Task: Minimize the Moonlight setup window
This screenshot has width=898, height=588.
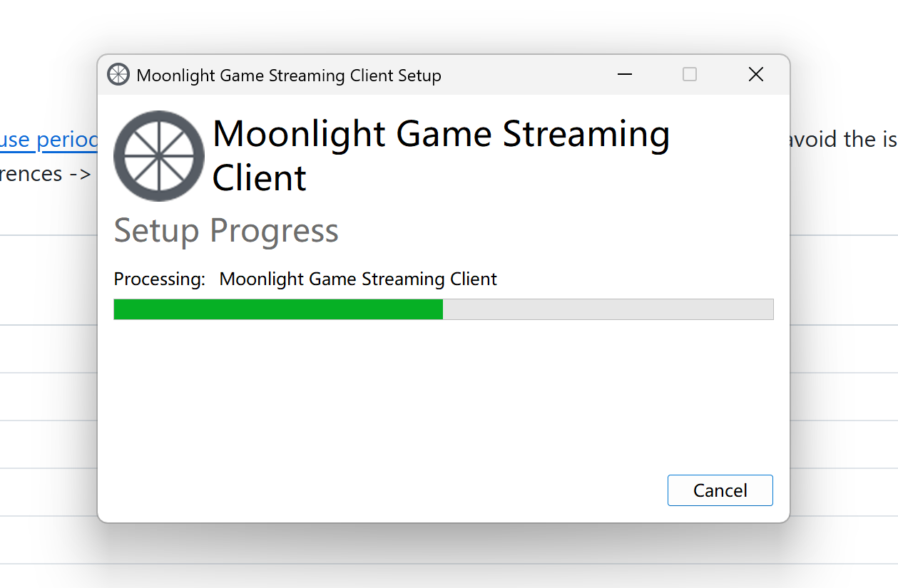Action: pos(625,74)
